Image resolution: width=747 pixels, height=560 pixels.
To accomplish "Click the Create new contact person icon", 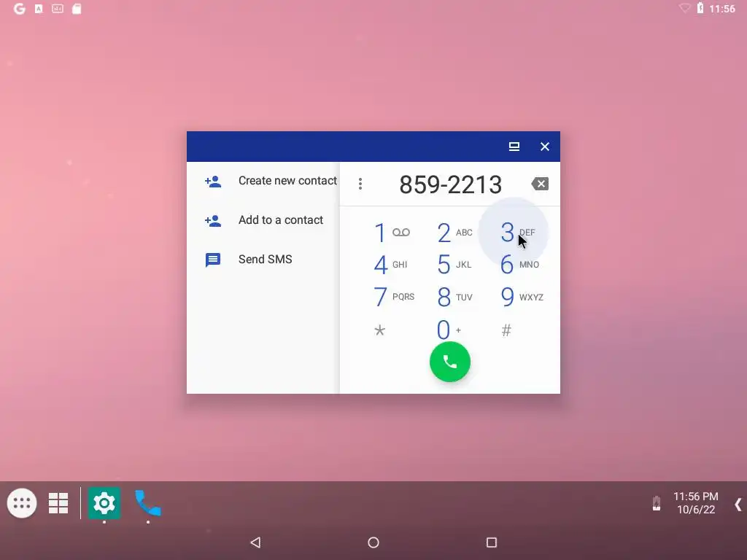I will pyautogui.click(x=213, y=182).
